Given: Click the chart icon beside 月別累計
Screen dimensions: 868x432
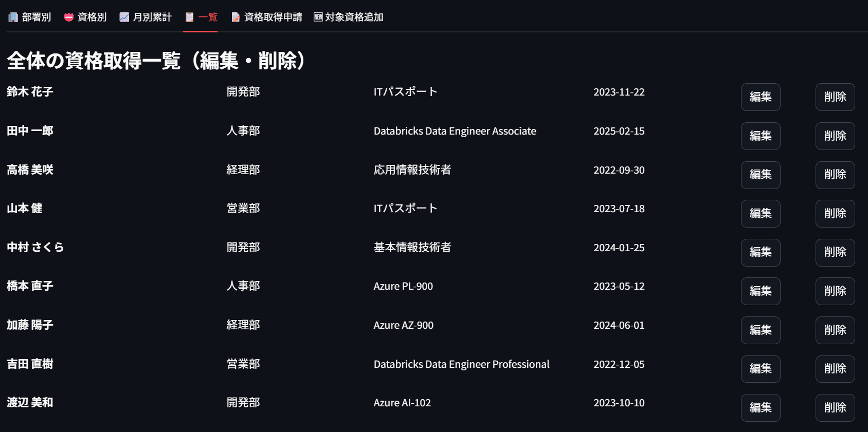Looking at the screenshot, I should tap(124, 17).
